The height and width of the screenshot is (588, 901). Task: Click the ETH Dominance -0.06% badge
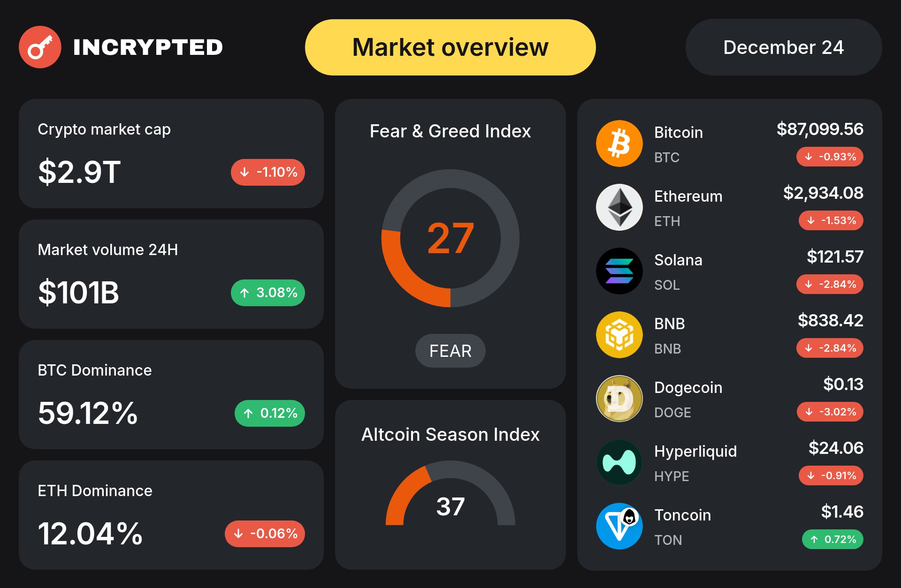pos(265,534)
